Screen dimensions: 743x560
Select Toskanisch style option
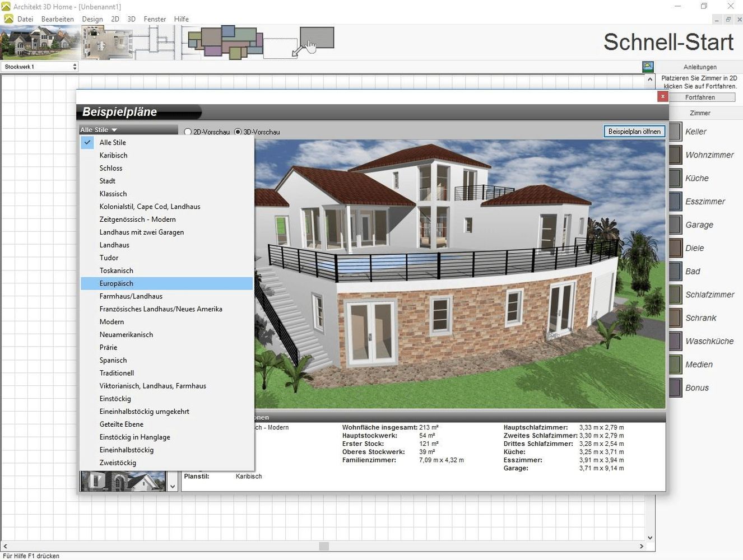pyautogui.click(x=117, y=270)
